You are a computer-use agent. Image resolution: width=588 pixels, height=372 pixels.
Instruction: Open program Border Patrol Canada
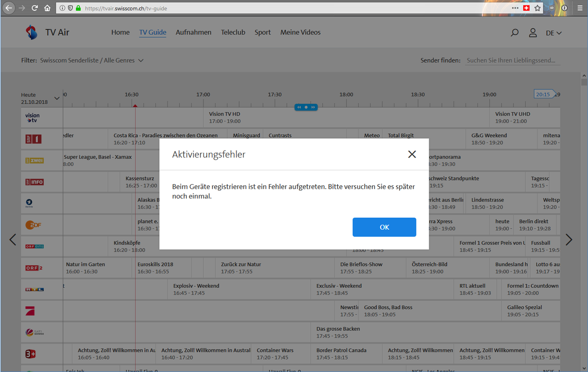tap(347, 354)
